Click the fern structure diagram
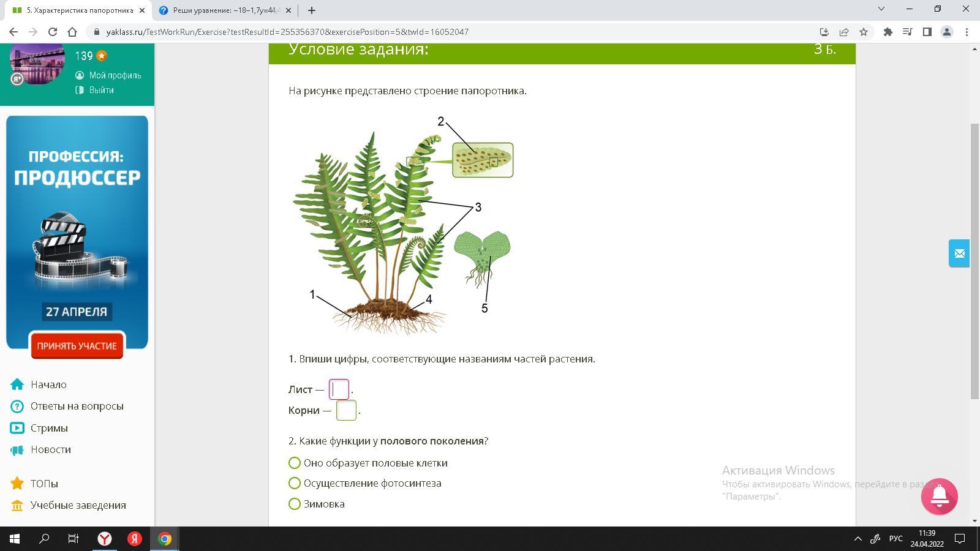This screenshot has height=551, width=980. (x=404, y=225)
